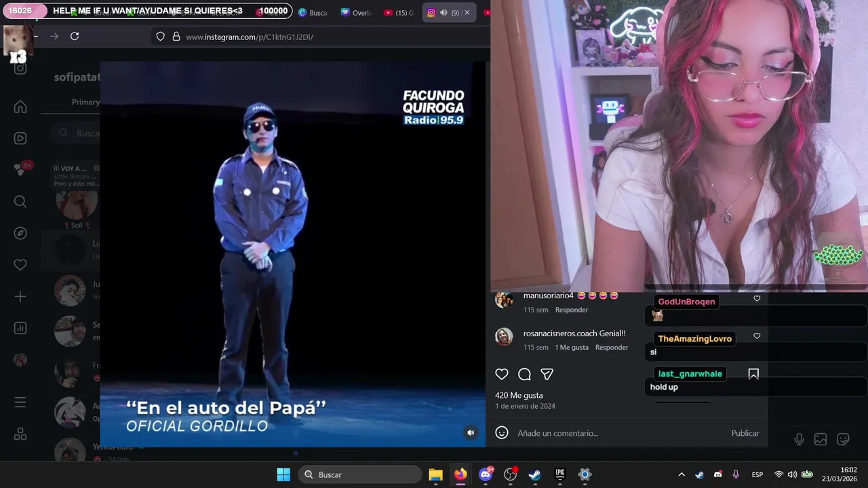Viewport: 868px width, 488px height.
Task: Expand the system tray hidden icons chevron
Action: coord(682,474)
